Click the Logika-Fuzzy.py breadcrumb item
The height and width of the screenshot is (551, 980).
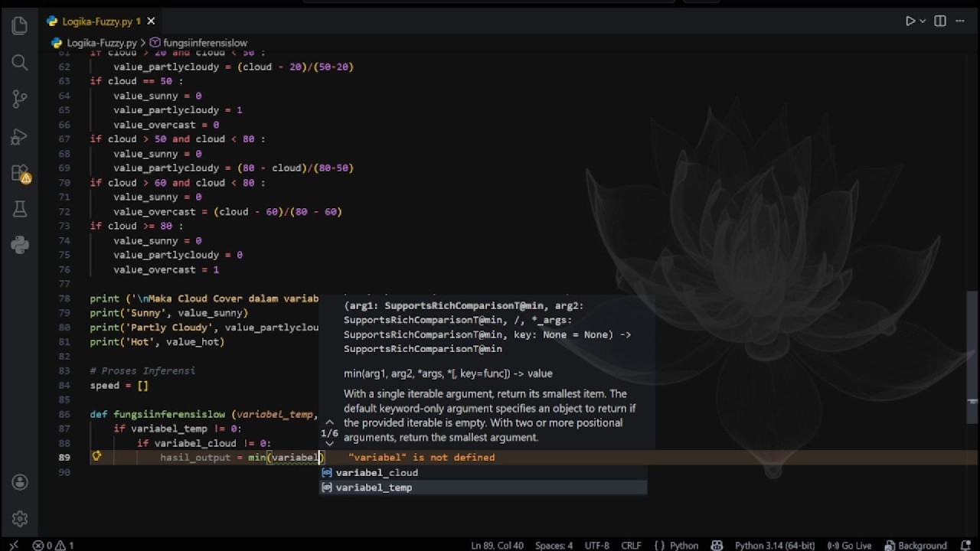pyautogui.click(x=96, y=43)
